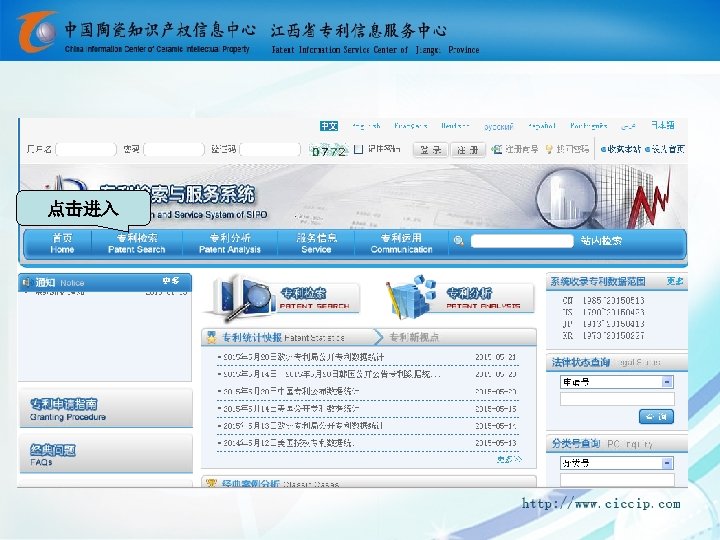Click the username input field

[86, 149]
